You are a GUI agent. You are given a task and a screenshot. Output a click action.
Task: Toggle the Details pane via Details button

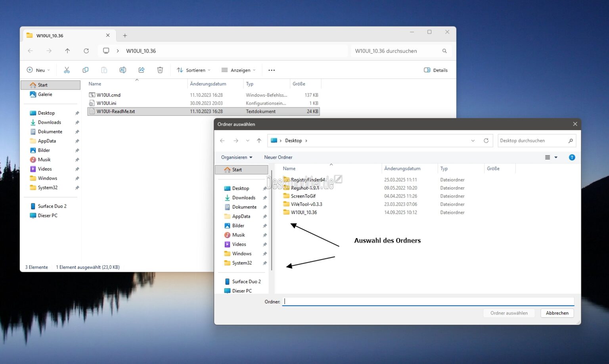(435, 70)
